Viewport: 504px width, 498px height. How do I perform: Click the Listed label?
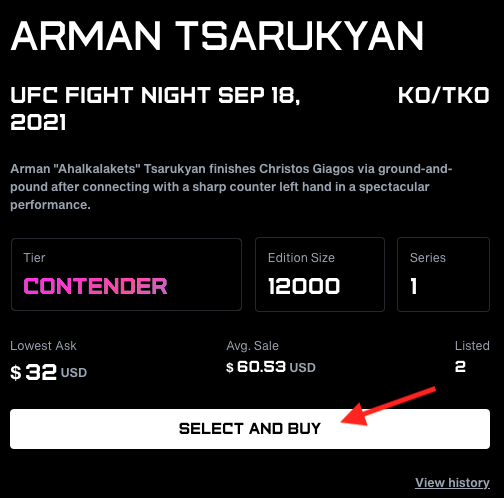472,346
